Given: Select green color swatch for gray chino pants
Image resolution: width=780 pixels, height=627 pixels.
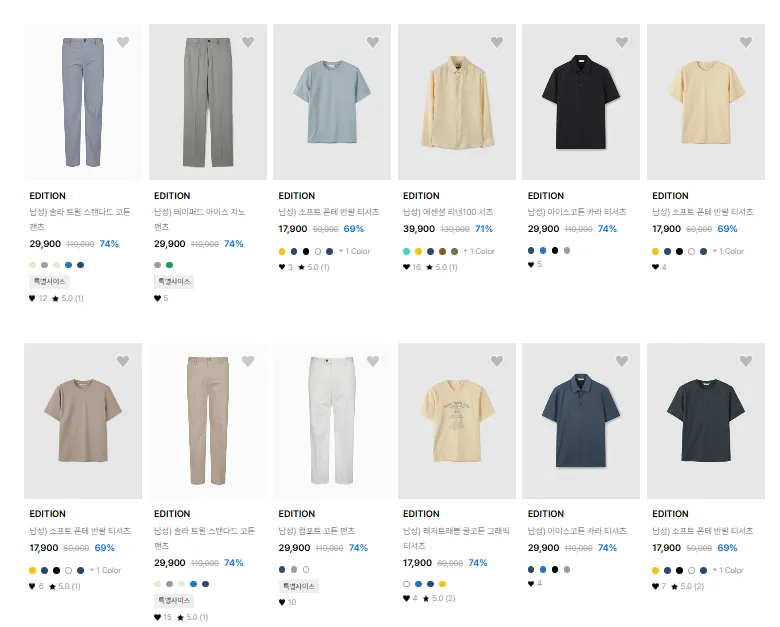Looking at the screenshot, I should click(170, 265).
